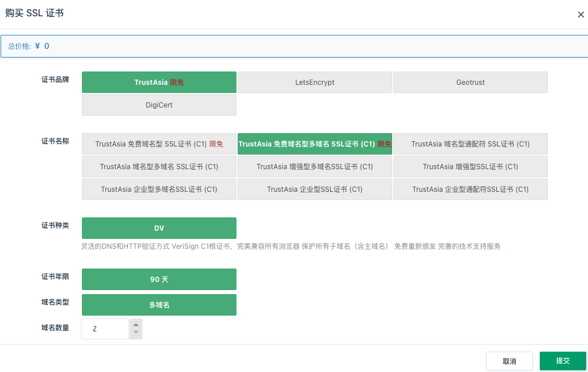The image size is (588, 372).
Task: Click the 购买 SSL 证书 title
Action: (34, 13)
